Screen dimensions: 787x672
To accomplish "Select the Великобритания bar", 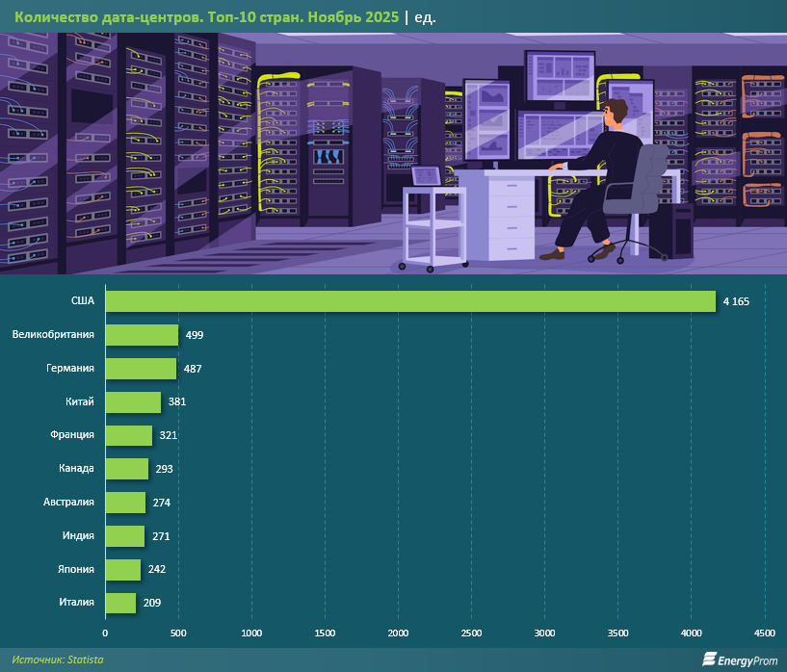I will [x=142, y=335].
